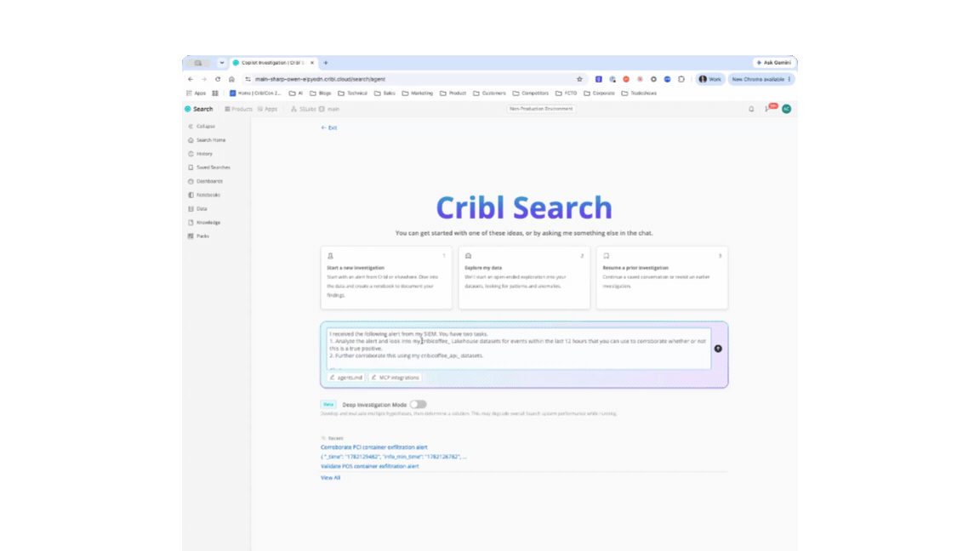This screenshot has width=980, height=551.
Task: Reload the browser page
Action: click(218, 79)
